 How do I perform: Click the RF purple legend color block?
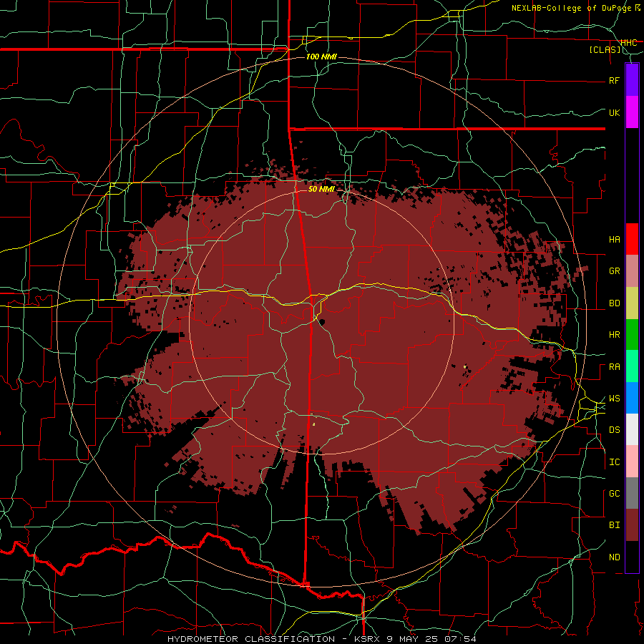(632, 80)
